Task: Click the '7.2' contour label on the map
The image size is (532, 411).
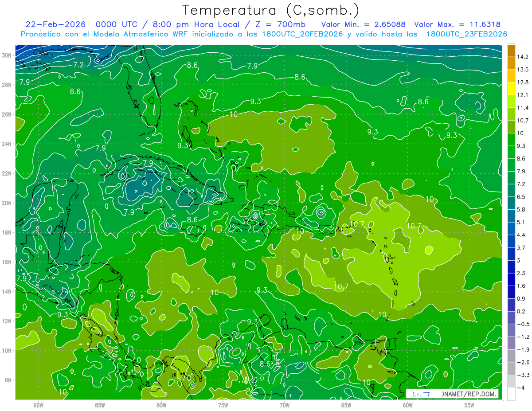Action: point(78,65)
